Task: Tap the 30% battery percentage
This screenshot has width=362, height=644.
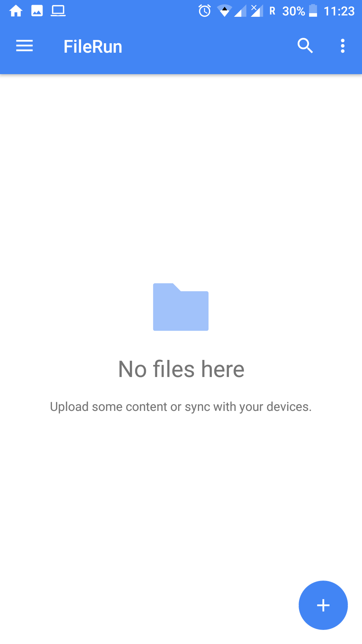Action: pyautogui.click(x=294, y=11)
